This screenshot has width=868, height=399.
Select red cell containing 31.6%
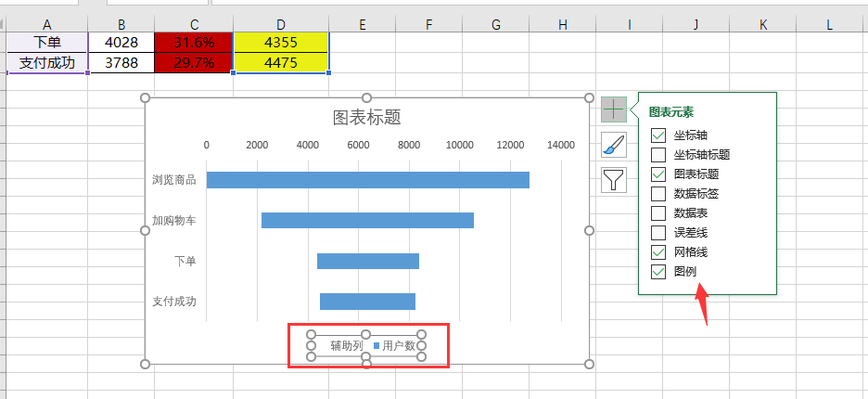click(194, 42)
